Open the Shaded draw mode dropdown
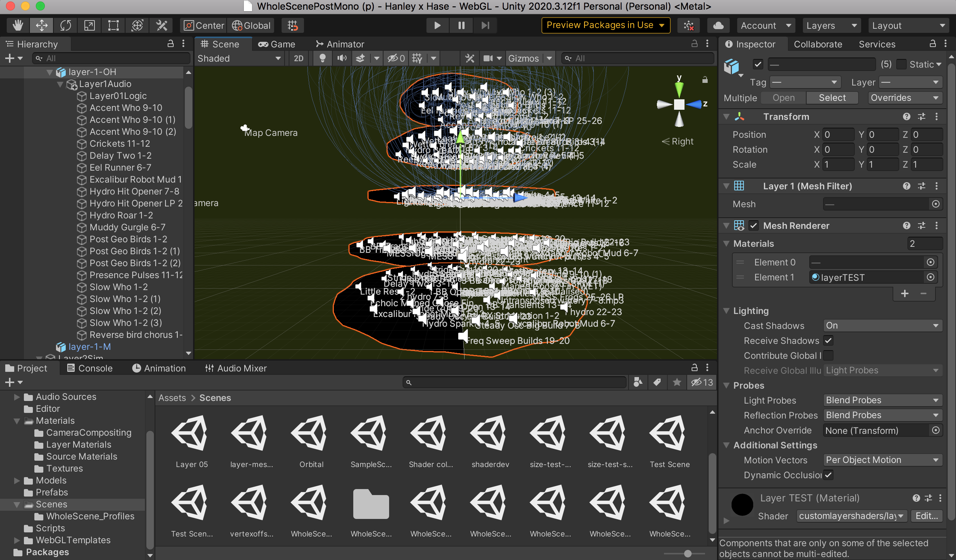Viewport: 956px width, 560px height. coord(239,58)
